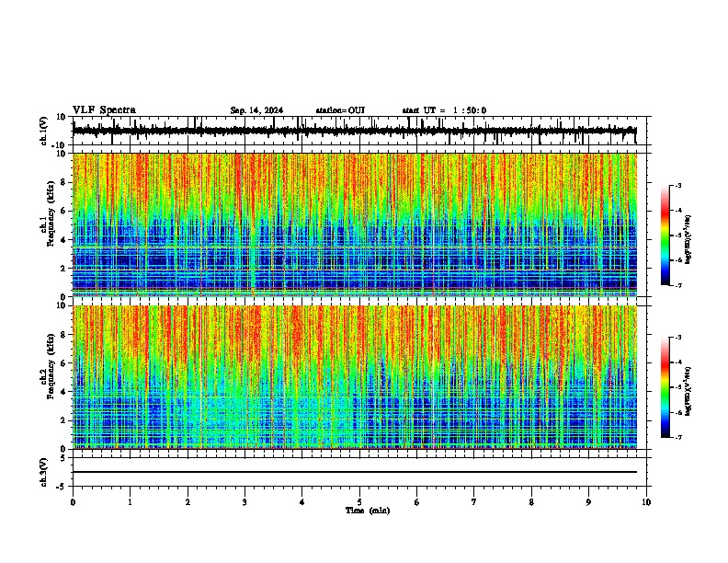Screen dimensions: 728x563
Task: Click the ch.1 voltage waveform trace
Action: click(x=354, y=131)
